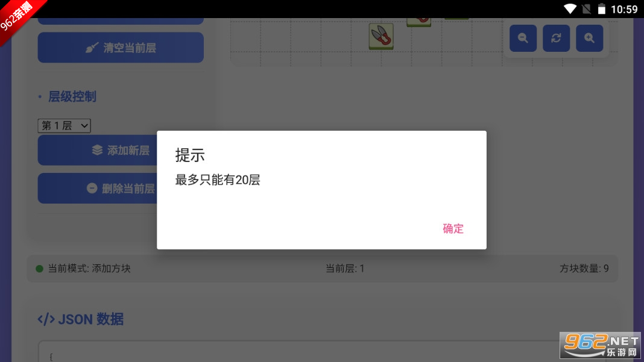This screenshot has height=362, width=644.
Task: Click the zoom in magnifier icon
Action: coord(589,38)
